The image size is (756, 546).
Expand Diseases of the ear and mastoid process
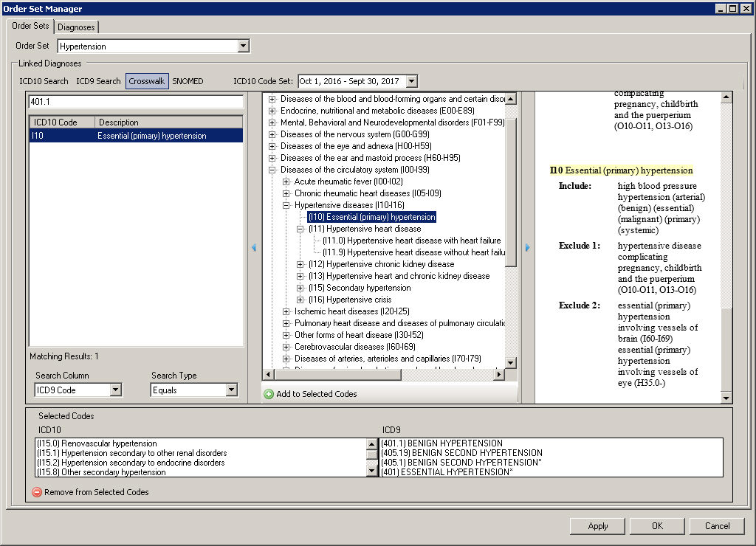coord(272,158)
